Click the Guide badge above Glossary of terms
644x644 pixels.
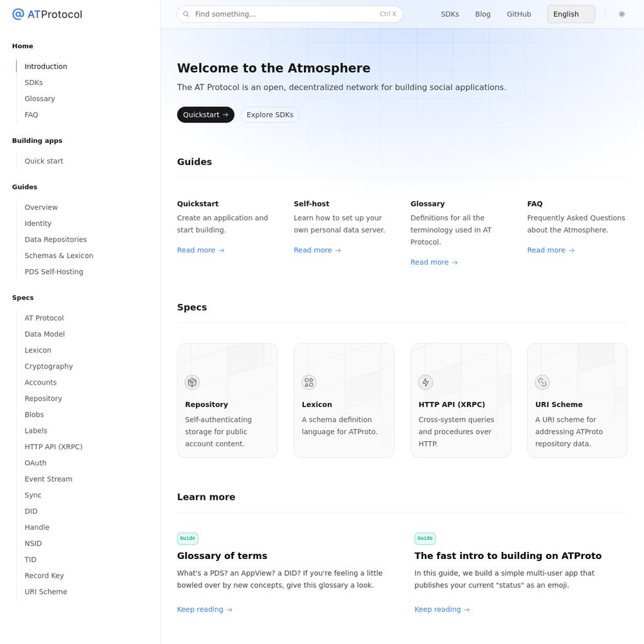pos(187,538)
